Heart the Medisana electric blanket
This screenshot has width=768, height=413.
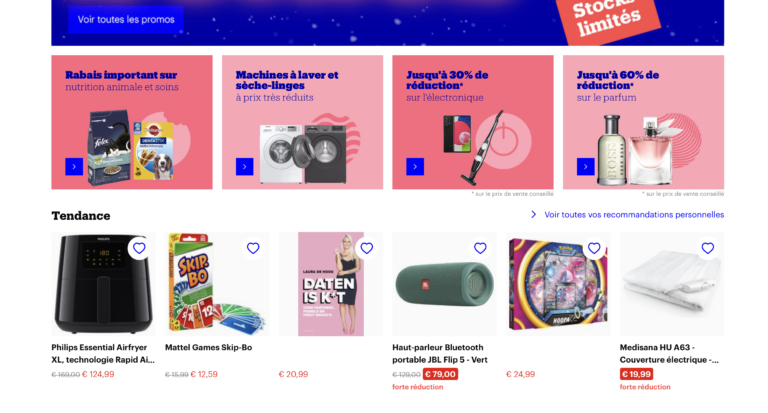coord(707,248)
